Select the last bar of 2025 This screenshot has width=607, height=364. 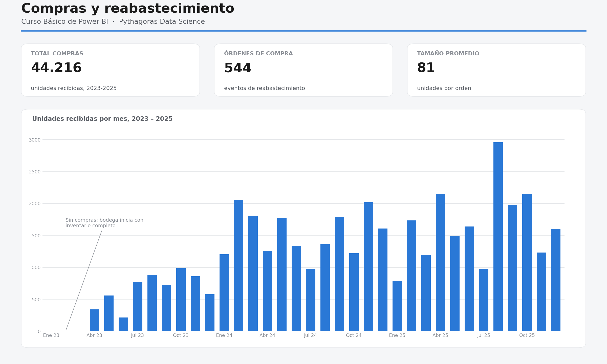click(x=556, y=280)
